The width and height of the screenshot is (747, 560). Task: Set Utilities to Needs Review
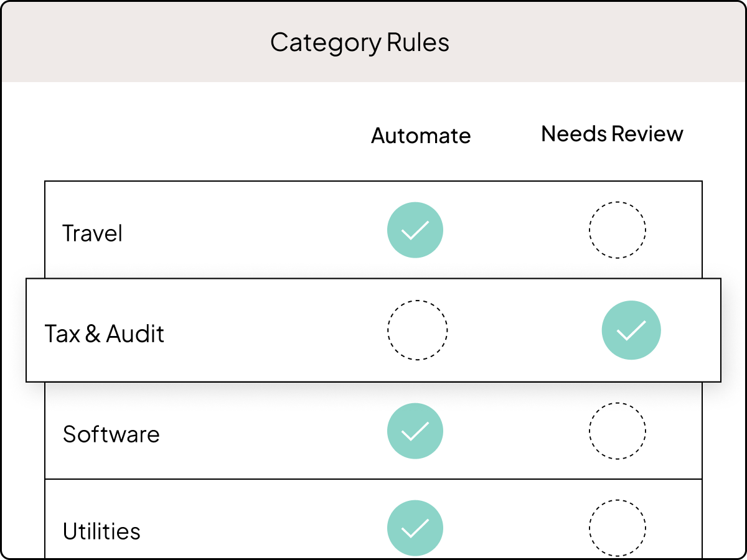tap(618, 528)
